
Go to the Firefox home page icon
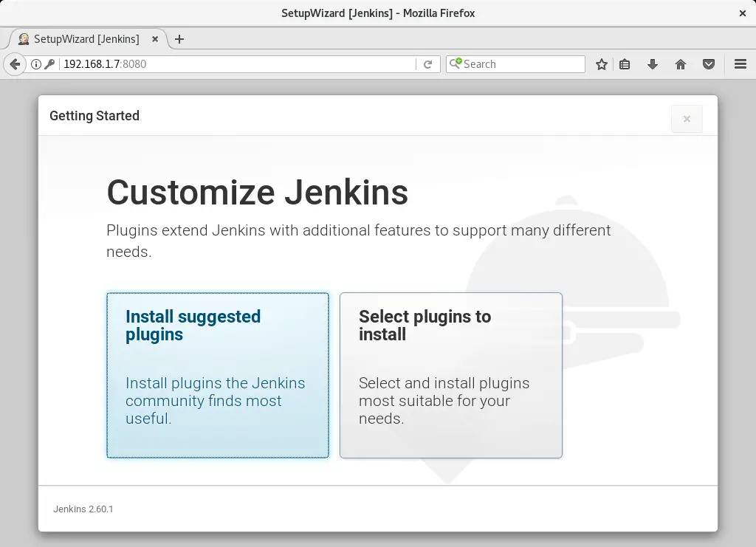pyautogui.click(x=680, y=64)
